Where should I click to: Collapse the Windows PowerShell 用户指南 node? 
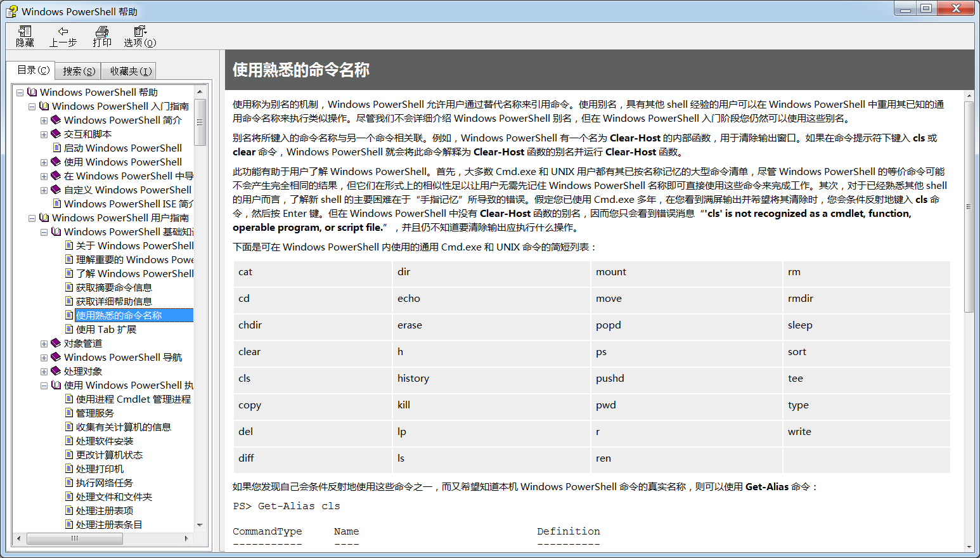pyautogui.click(x=32, y=218)
